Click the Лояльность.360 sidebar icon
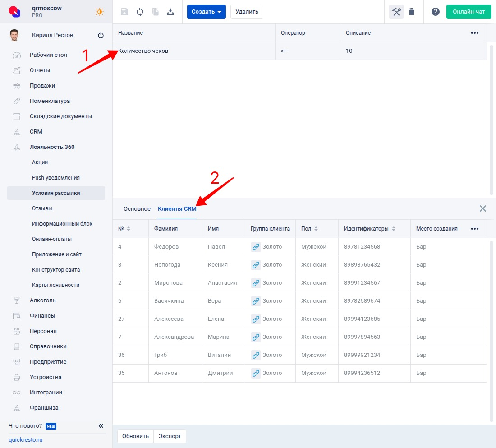The width and height of the screenshot is (496, 448). [x=16, y=147]
